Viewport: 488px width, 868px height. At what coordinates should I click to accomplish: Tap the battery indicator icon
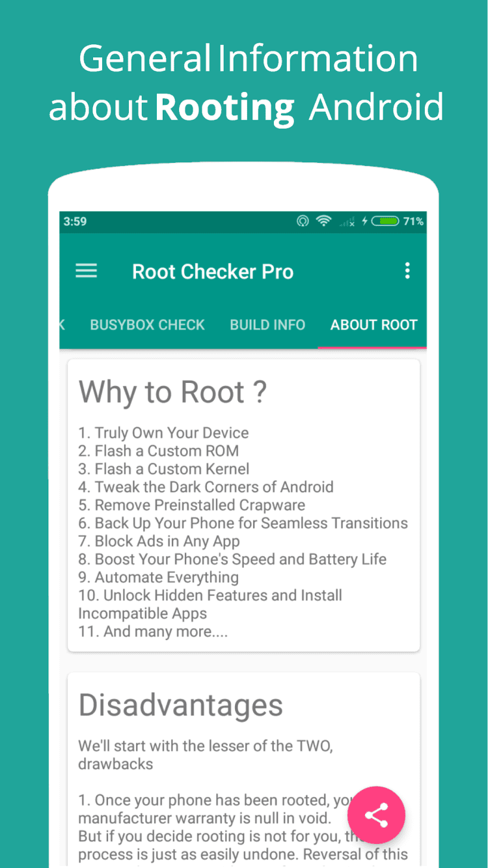[x=385, y=221]
